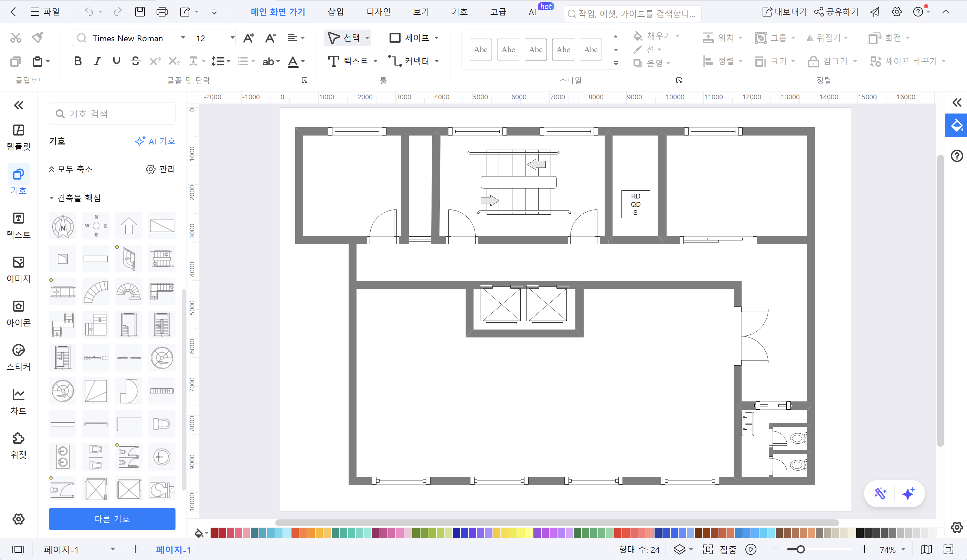Click the AI 기호 link
Screen dimensions: 967x560
point(155,141)
